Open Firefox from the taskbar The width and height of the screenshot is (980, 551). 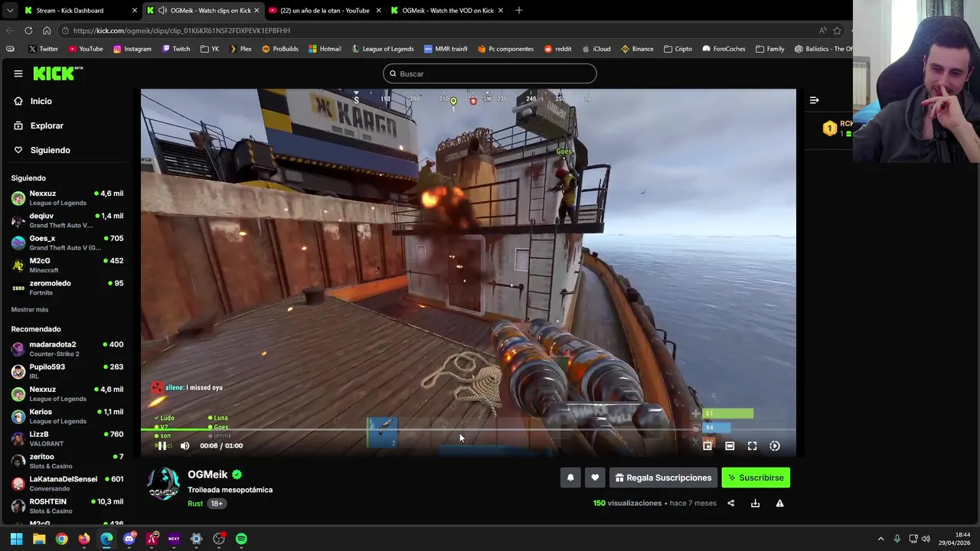[x=84, y=539]
